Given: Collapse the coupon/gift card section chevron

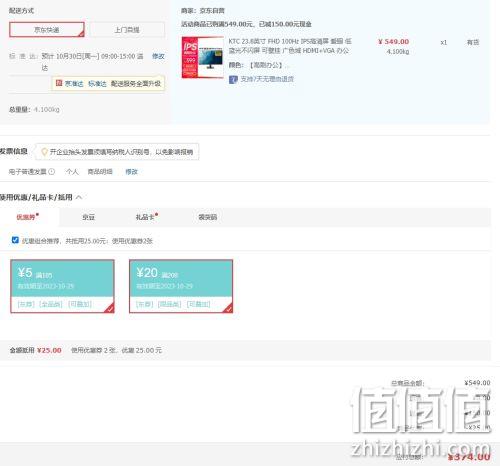Looking at the screenshot, I should [79, 197].
